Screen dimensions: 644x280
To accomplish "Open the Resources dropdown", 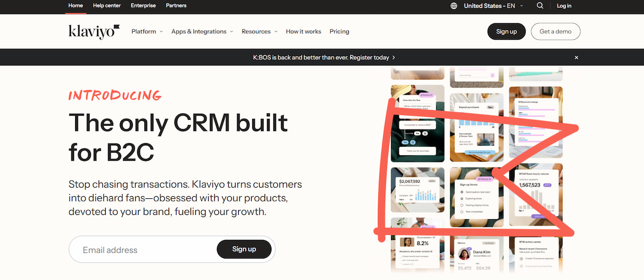I will pyautogui.click(x=259, y=32).
